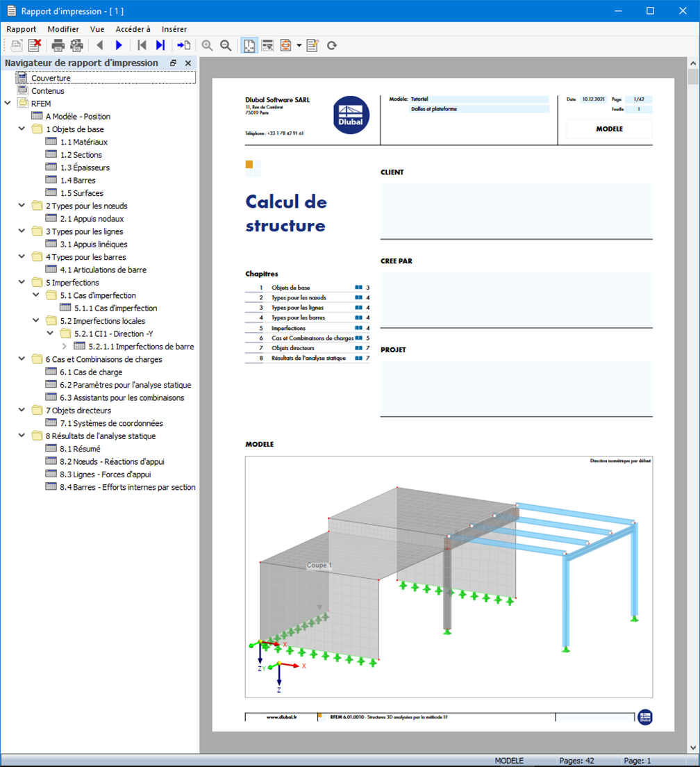The width and height of the screenshot is (700, 767).
Task: Collapse 8 Résultats de l'analyse statique folder
Action: [22, 436]
